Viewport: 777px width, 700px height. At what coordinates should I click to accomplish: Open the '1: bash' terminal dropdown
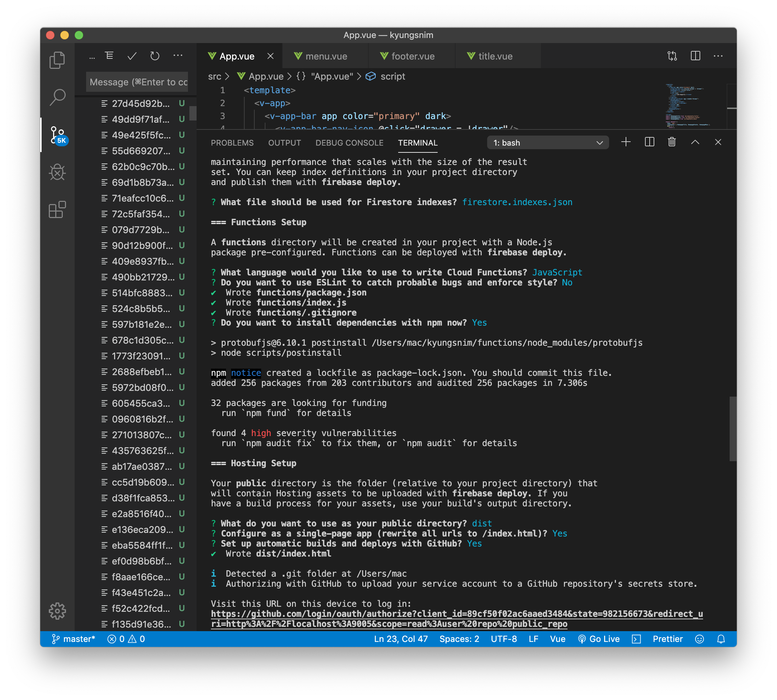point(548,143)
